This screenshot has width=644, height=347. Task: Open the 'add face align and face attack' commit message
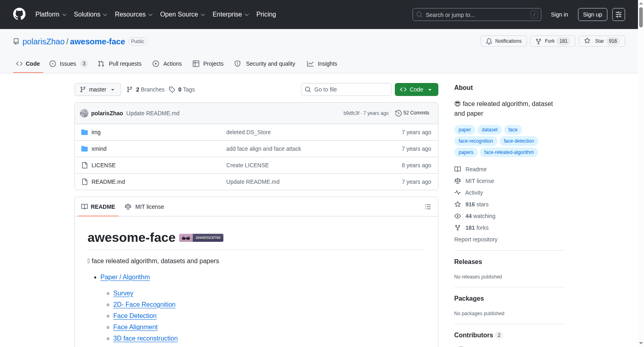click(264, 149)
